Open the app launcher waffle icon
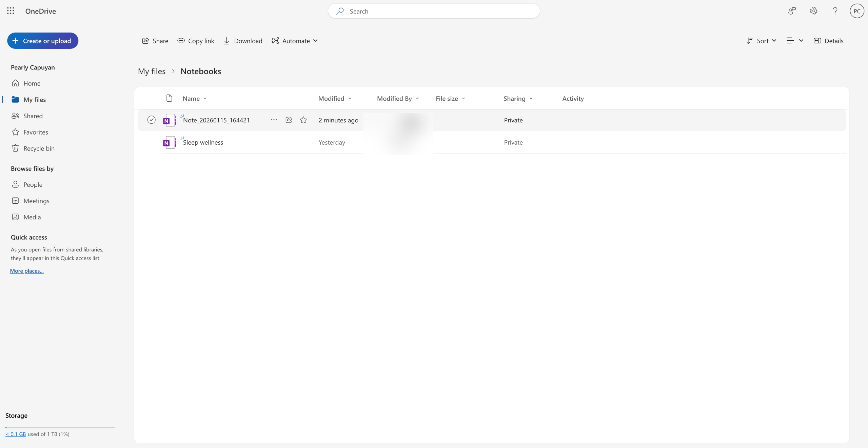Image resolution: width=868 pixels, height=448 pixels. (x=11, y=11)
